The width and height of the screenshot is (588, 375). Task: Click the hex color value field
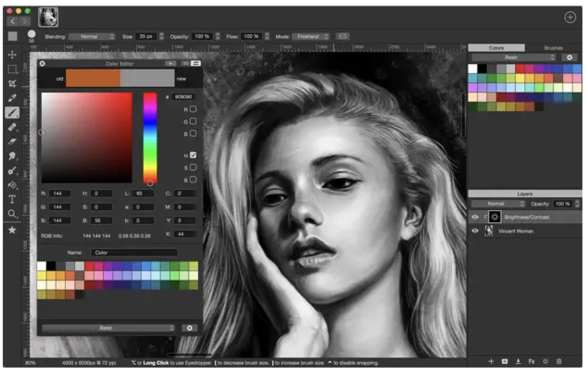[183, 97]
